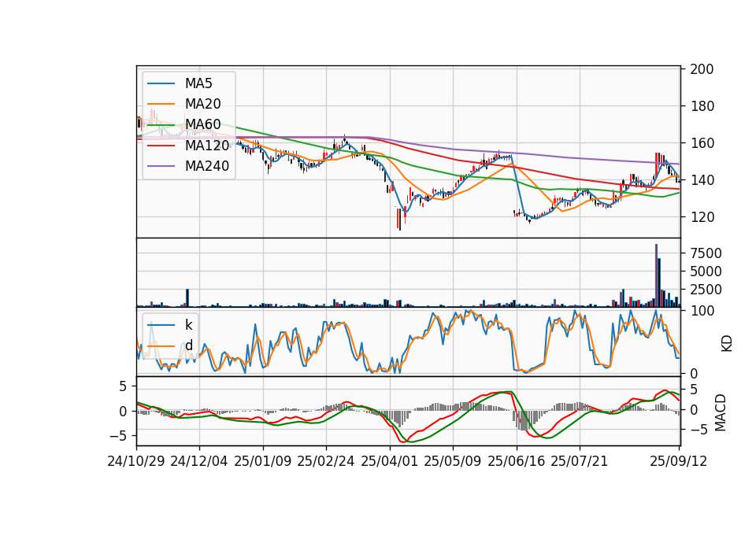Click the 25/01/09 date label
The height and width of the screenshot is (543, 756).
click(263, 461)
